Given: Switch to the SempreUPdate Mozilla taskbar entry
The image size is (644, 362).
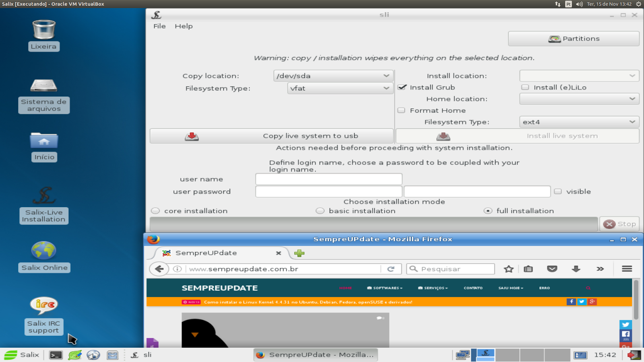Looking at the screenshot, I should (316, 355).
